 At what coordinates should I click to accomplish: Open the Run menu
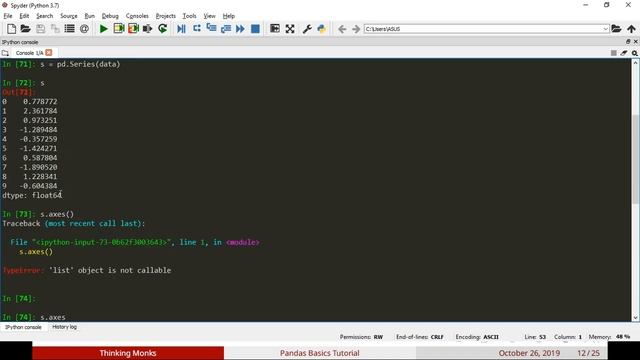pos(89,16)
